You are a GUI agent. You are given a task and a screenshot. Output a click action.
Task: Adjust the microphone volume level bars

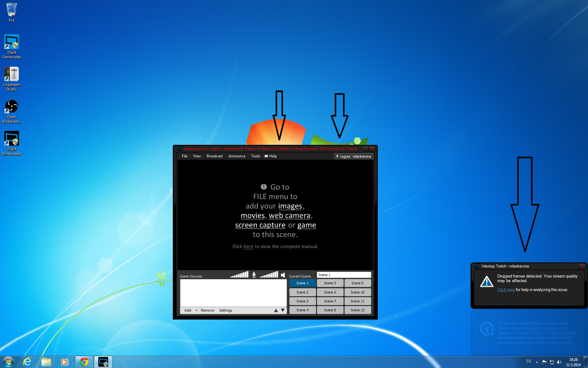[x=239, y=275]
